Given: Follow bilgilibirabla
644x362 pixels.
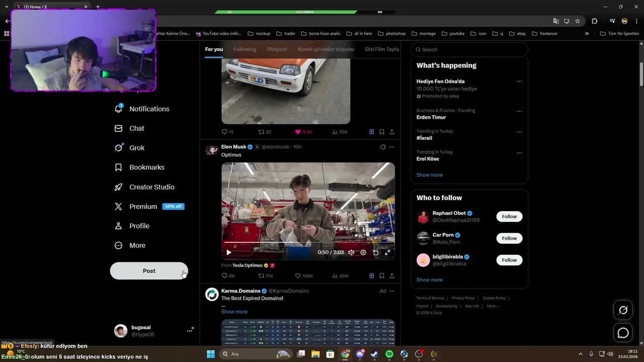Looking at the screenshot, I should coord(509,260).
